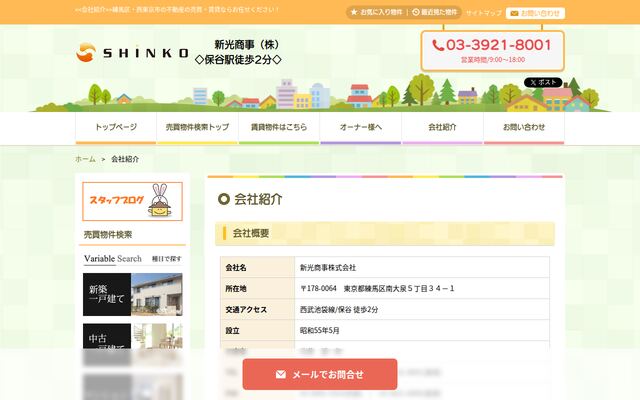Viewport: 640px width, 400px height.
Task: Click the メールでお問合せ button
Action: click(x=320, y=374)
